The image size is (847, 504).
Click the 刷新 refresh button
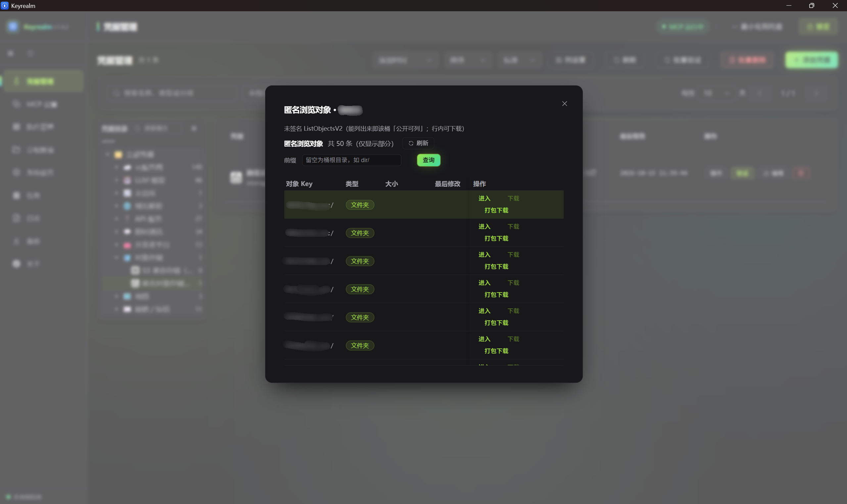click(x=418, y=143)
